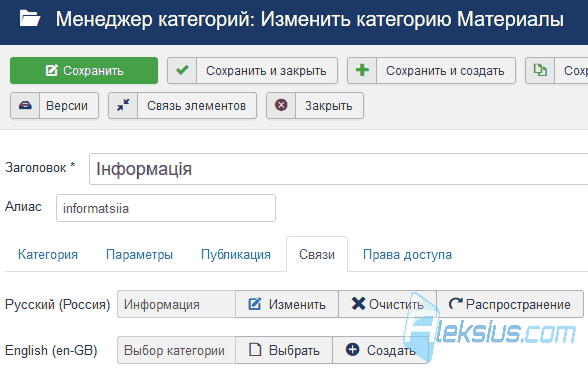Click the Очистить button
This screenshot has width=588, height=373.
click(x=387, y=304)
